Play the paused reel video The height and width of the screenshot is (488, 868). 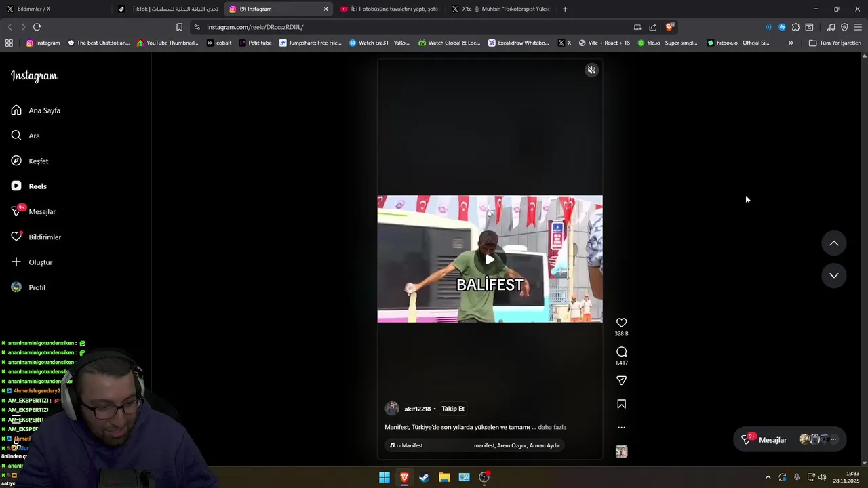click(x=490, y=259)
